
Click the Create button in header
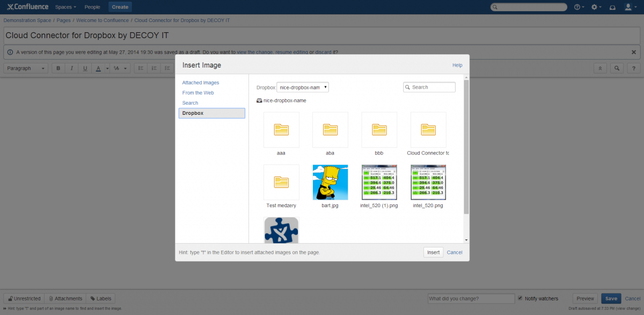(120, 7)
